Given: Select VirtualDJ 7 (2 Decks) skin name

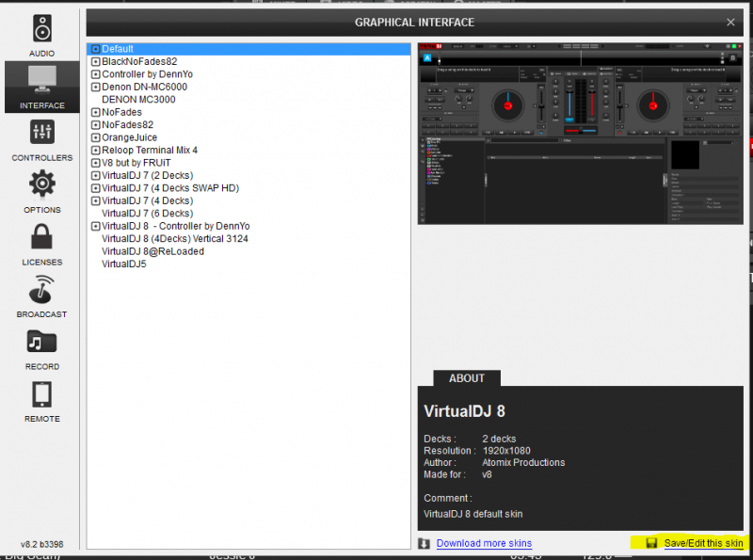Looking at the screenshot, I should pyautogui.click(x=148, y=175).
